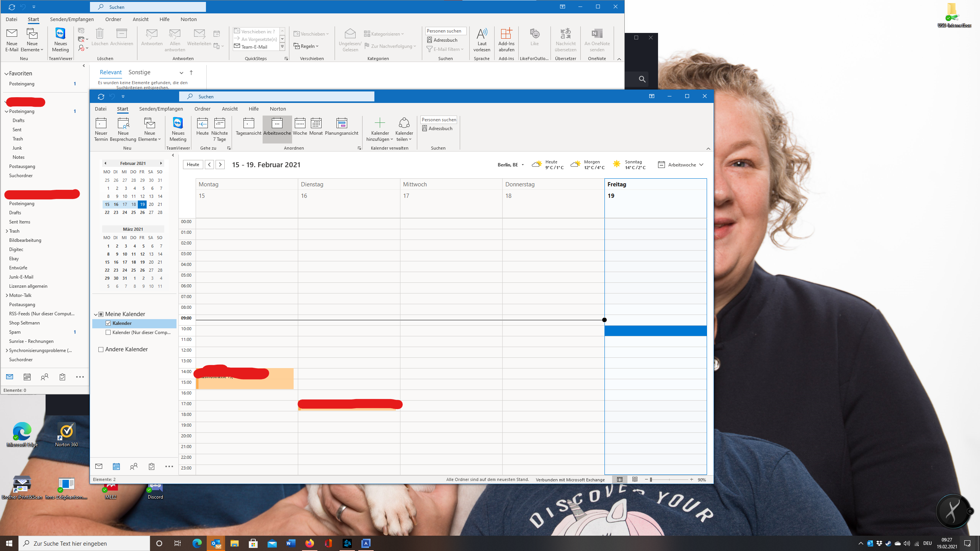Open the Arbeitswoche view dropdown
Screen dimensions: 980x551
tap(702, 165)
